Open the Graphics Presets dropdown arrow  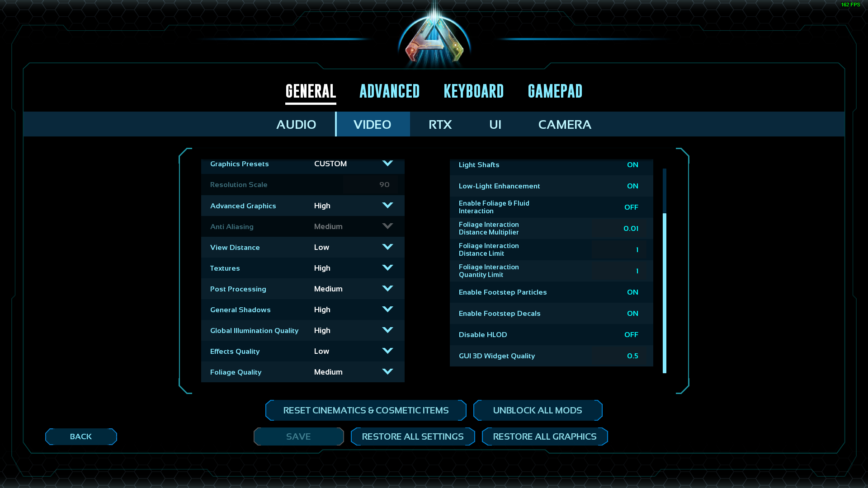[x=387, y=164]
